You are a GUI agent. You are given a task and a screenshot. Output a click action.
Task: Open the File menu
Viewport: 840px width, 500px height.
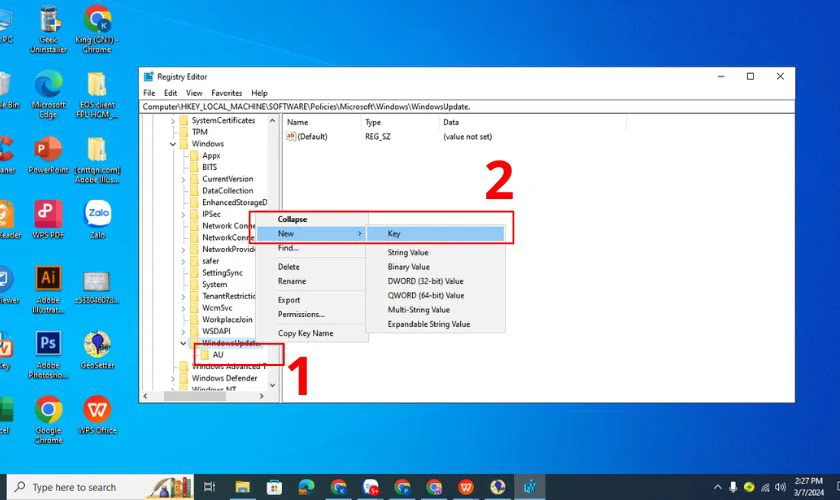tap(149, 93)
